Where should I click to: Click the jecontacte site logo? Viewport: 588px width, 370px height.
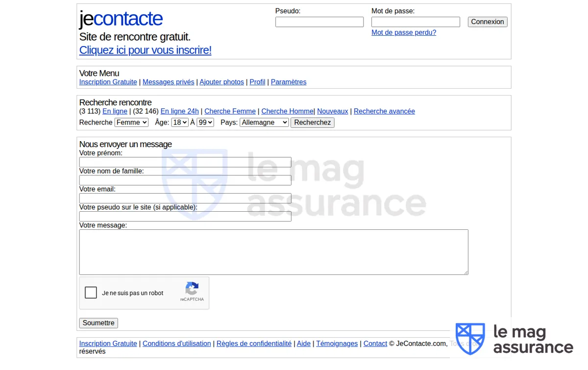pyautogui.click(x=121, y=19)
